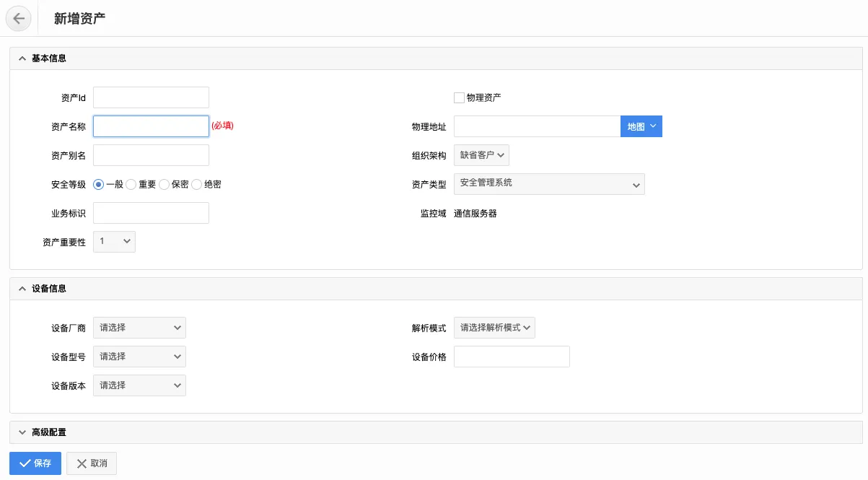Select the 保密 security level
Image resolution: width=868 pixels, height=480 pixels.
click(165, 185)
